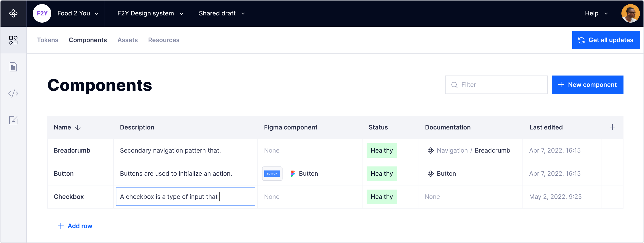Click the Button Figma component name text
This screenshot has height=243, width=644.
point(308,174)
